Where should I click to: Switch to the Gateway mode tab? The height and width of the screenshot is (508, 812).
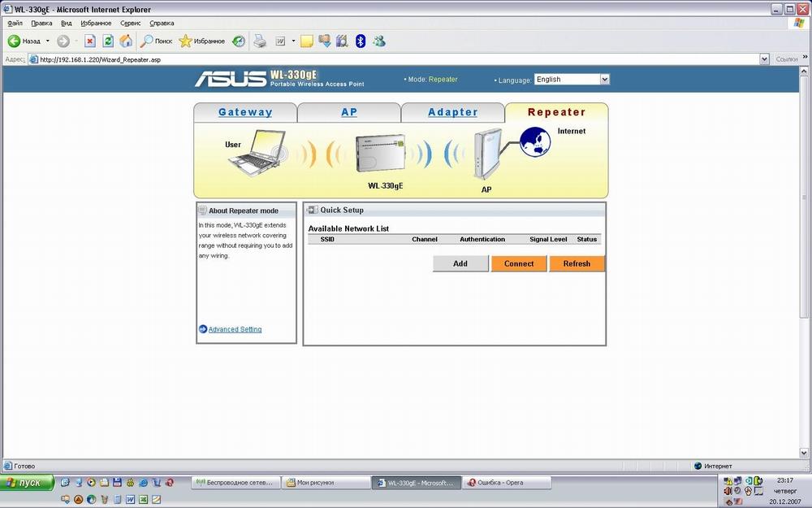pos(245,113)
